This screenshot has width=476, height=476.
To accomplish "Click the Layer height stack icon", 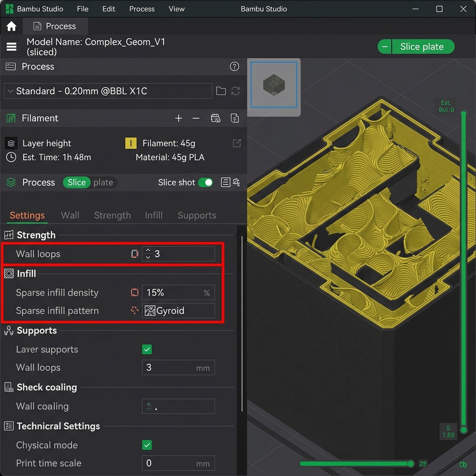I will pyautogui.click(x=11, y=143).
